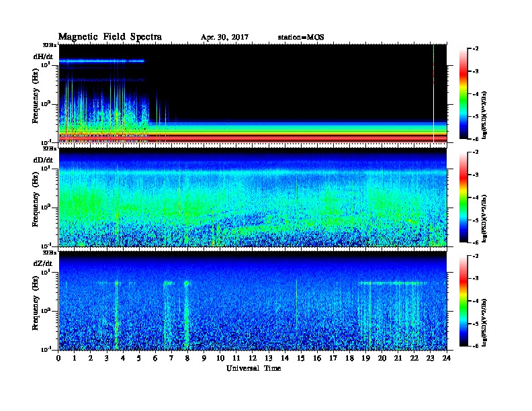Screen dimensions: 532x411
Task: Click hour tick label '18' on time axis
Action: click(349, 358)
